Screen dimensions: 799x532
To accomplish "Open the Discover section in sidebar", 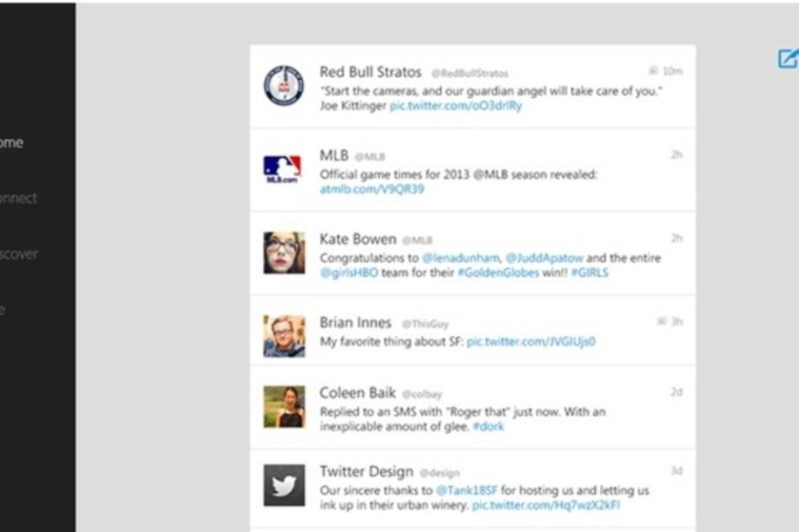I will 19,253.
